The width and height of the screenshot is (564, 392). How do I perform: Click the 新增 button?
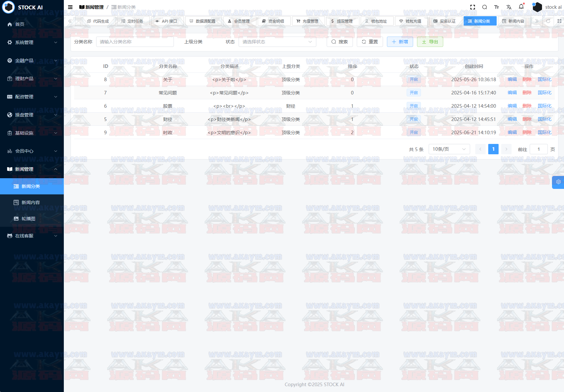[400, 42]
